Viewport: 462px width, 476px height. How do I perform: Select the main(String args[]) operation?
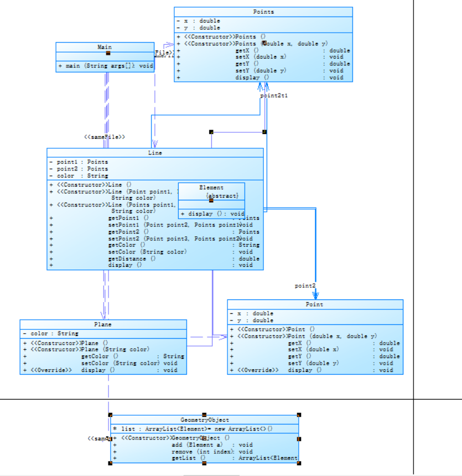(106, 66)
